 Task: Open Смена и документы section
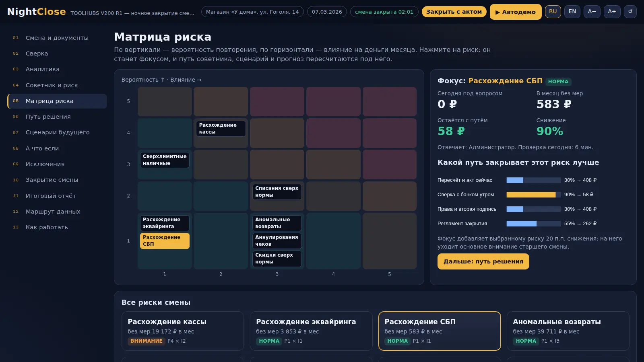57,38
